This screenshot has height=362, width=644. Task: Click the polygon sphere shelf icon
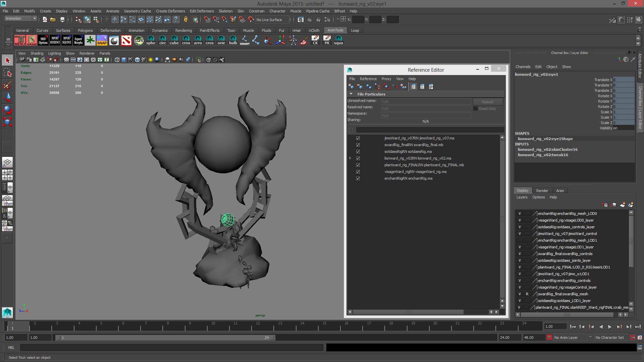tap(151, 40)
